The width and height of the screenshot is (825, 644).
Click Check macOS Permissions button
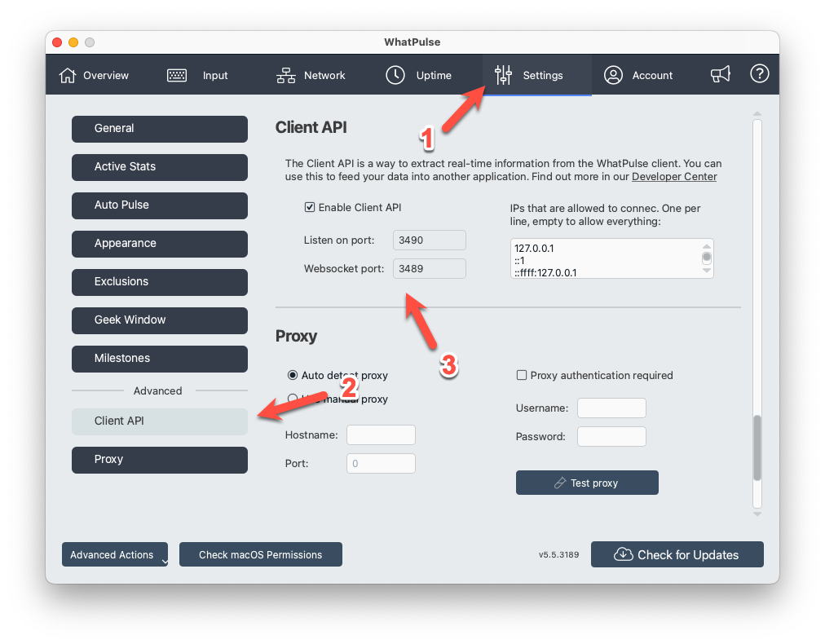260,554
